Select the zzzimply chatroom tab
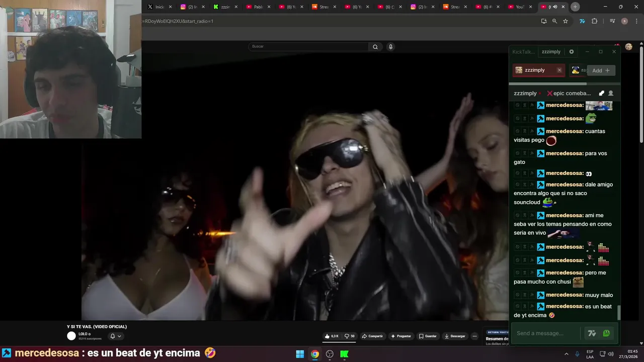This screenshot has width=644, height=362. tap(534, 70)
